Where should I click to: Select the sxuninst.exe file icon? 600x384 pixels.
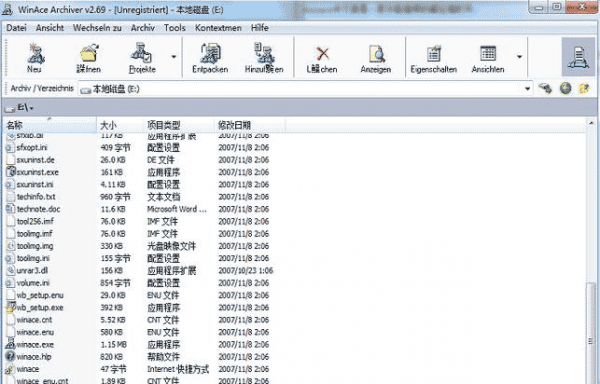tap(10, 172)
